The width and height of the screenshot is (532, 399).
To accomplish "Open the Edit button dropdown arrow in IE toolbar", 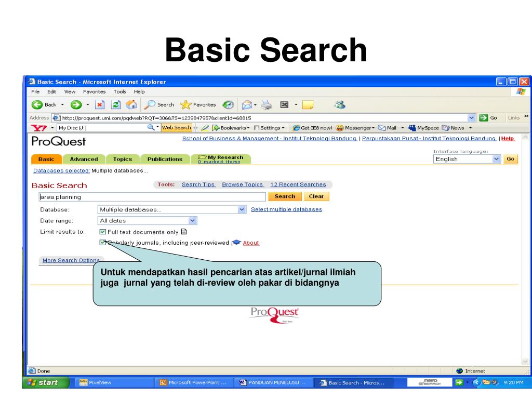I will click(x=296, y=105).
